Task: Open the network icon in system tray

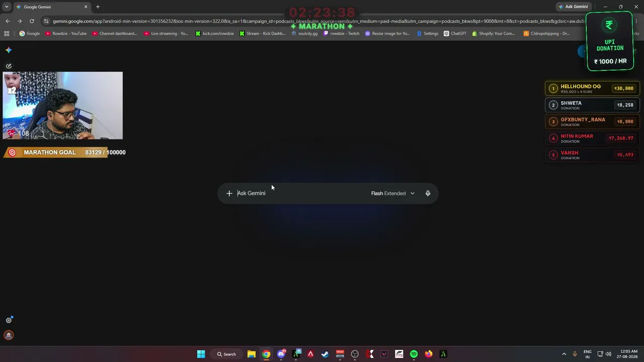Action: pyautogui.click(x=600, y=354)
